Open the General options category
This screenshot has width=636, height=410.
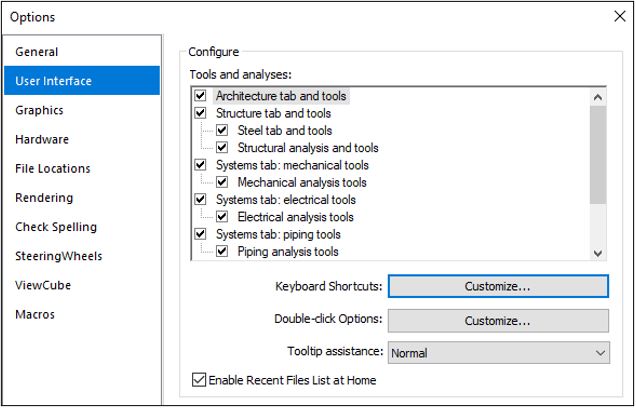tap(37, 52)
